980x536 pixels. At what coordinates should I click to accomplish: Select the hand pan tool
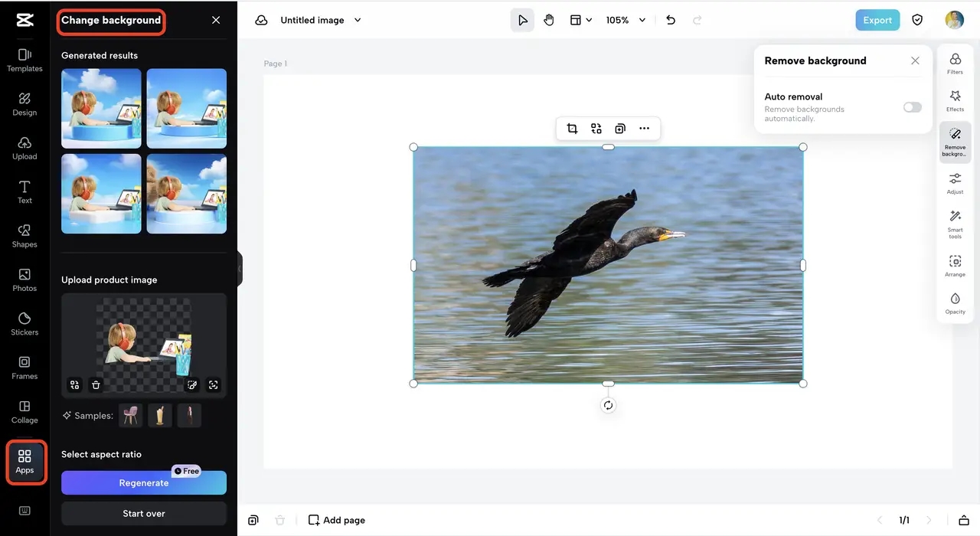pyautogui.click(x=549, y=21)
